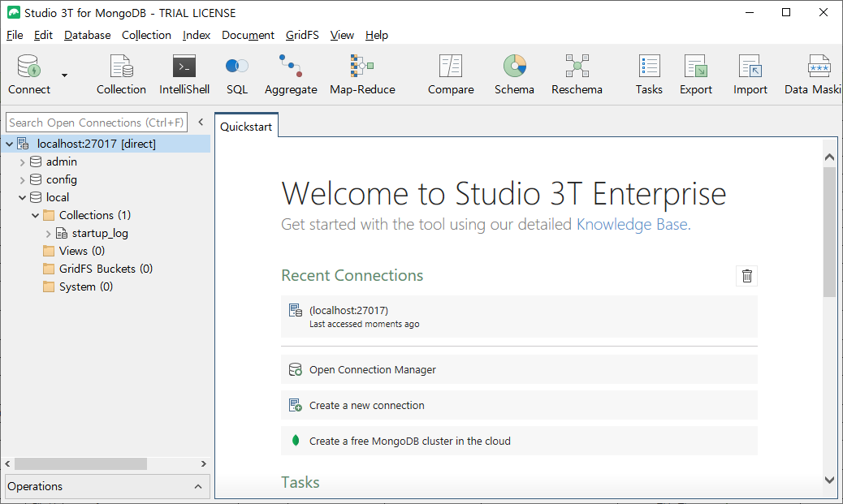Select the startup_log collection

pos(100,233)
